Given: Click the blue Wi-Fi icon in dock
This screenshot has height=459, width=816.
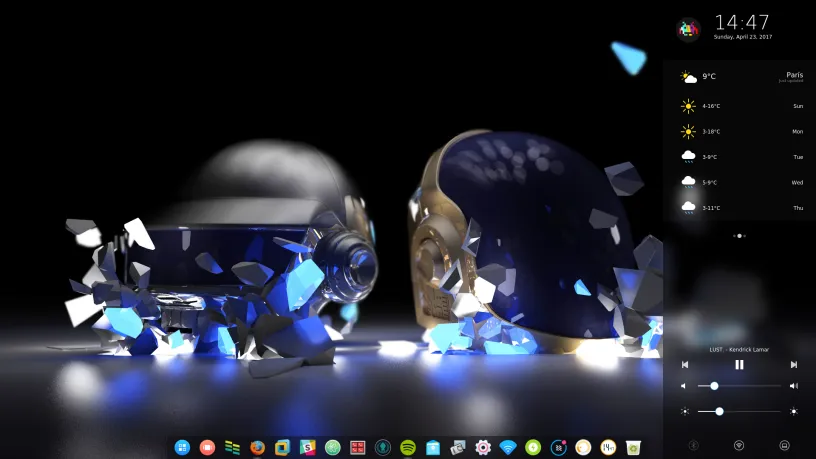Looking at the screenshot, I should pyautogui.click(x=507, y=447).
